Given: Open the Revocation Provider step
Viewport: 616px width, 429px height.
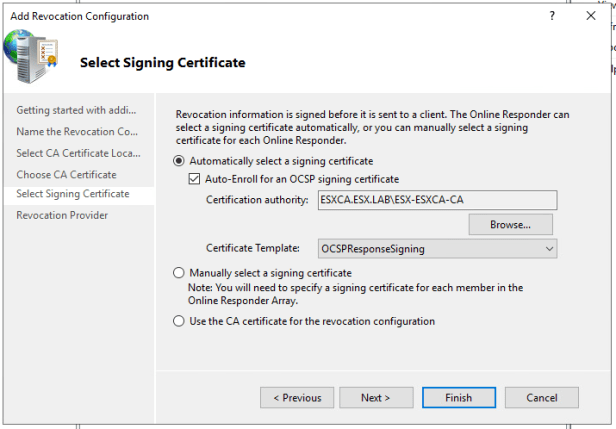Looking at the screenshot, I should [x=62, y=216].
